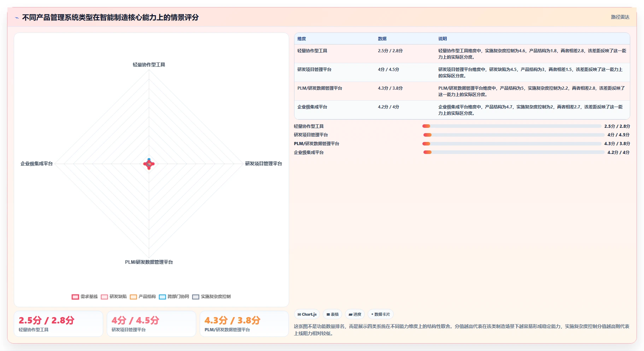644x351 pixels.
Task: Click the chart title heading text
Action: 110,17
